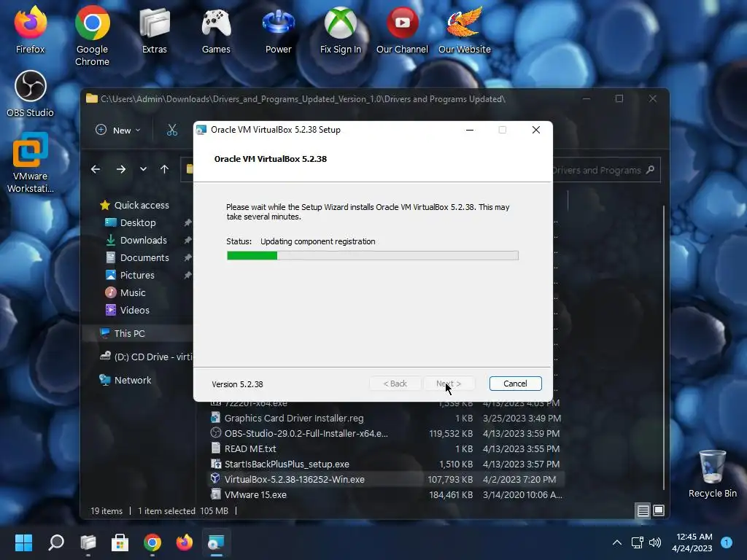The image size is (747, 560).
Task: Open the clock and date panel
Action: coord(694,542)
